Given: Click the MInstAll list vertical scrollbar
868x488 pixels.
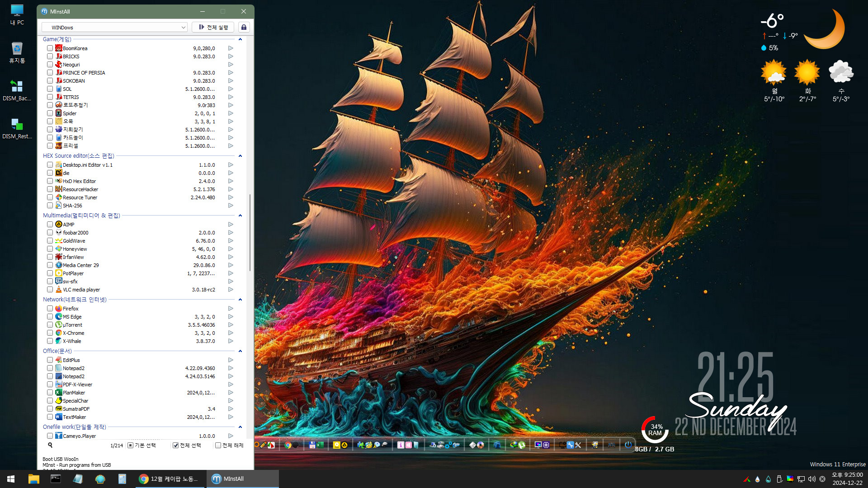Looking at the screenshot, I should [x=250, y=233].
